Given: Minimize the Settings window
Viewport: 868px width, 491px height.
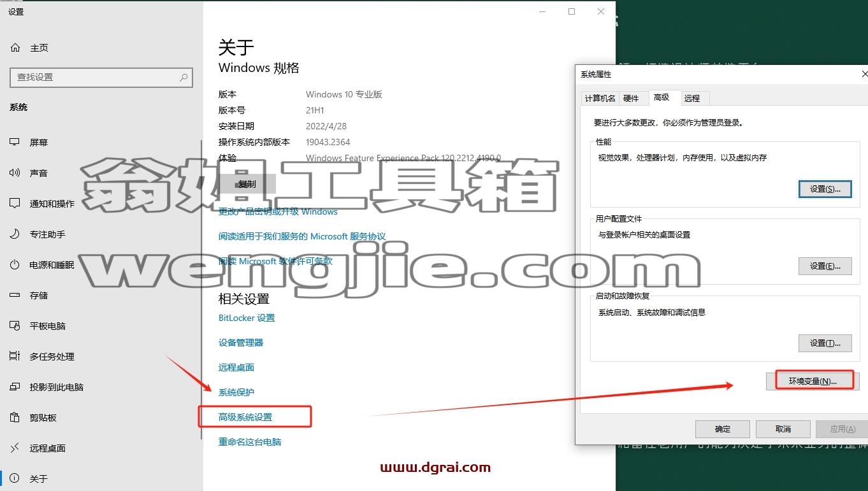Looking at the screenshot, I should click(x=542, y=11).
